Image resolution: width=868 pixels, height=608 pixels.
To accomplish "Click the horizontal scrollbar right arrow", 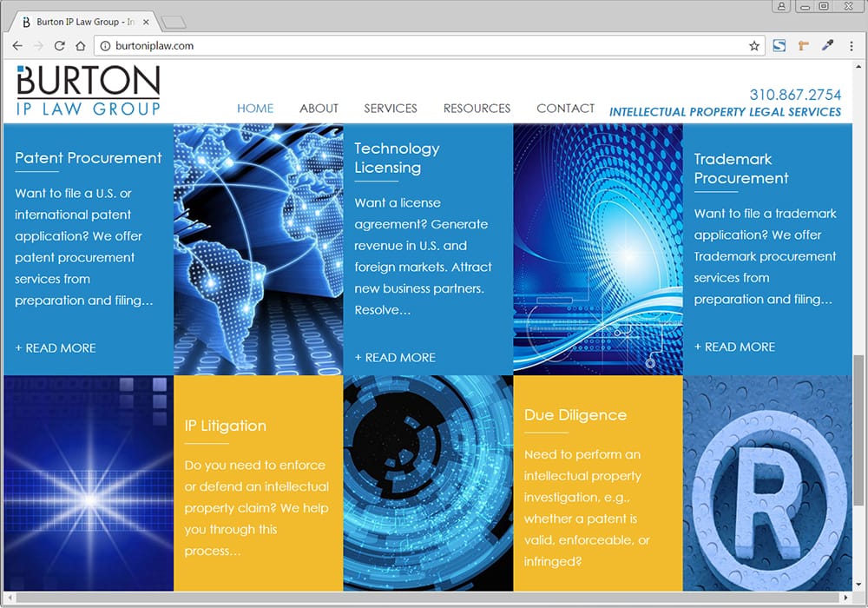I will point(845,598).
